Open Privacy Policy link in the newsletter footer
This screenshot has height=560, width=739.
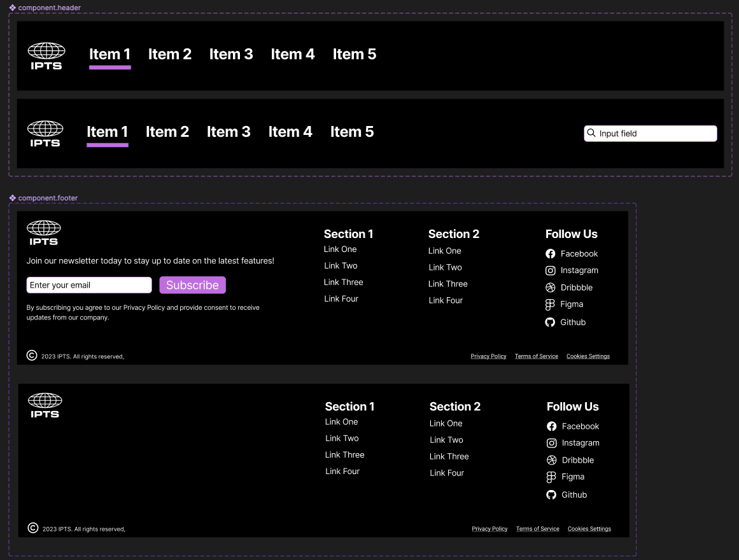coord(488,356)
